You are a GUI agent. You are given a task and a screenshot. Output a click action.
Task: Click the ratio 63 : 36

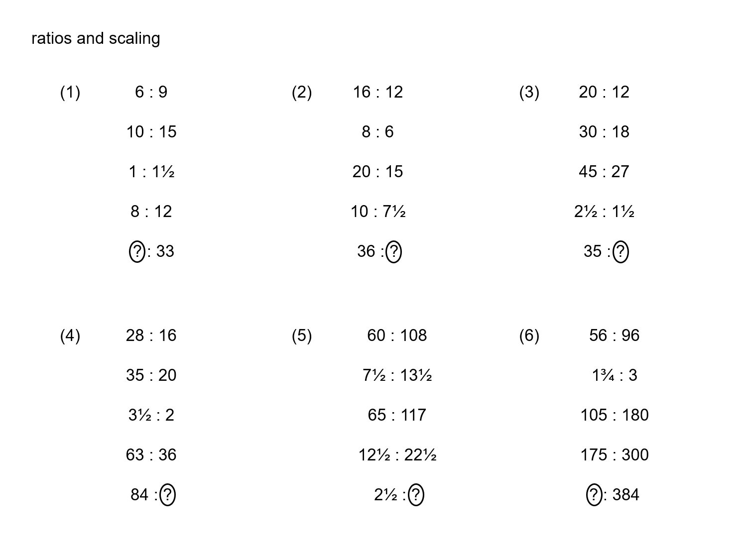(x=151, y=455)
